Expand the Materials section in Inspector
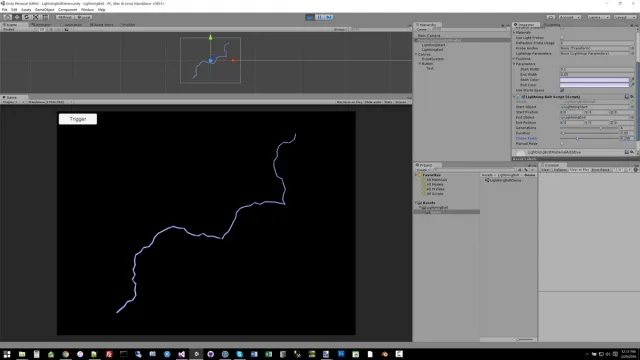This screenshot has width=640, height=360. click(514, 32)
